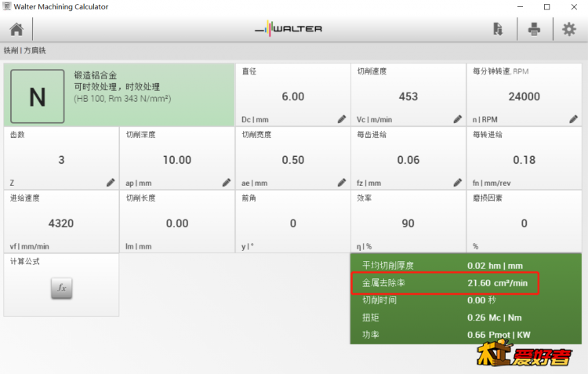Click RPM value 24000
Viewport: 588px width, 374px height.
pos(524,96)
